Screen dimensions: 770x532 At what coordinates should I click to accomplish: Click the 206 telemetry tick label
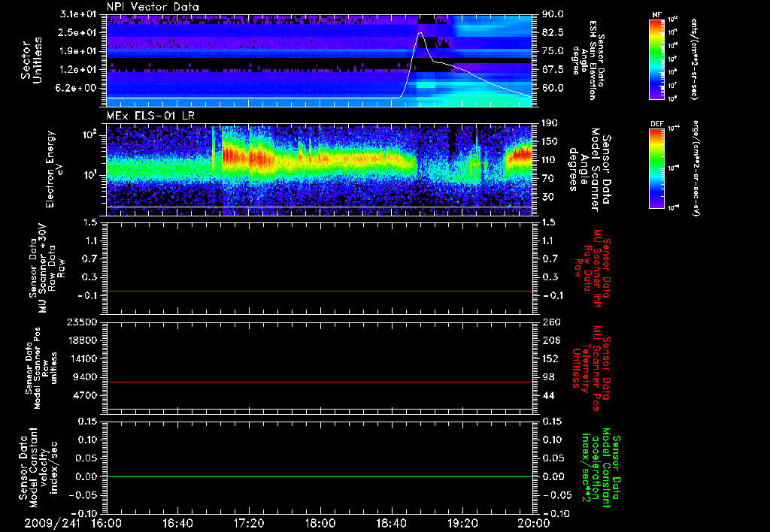(550, 340)
